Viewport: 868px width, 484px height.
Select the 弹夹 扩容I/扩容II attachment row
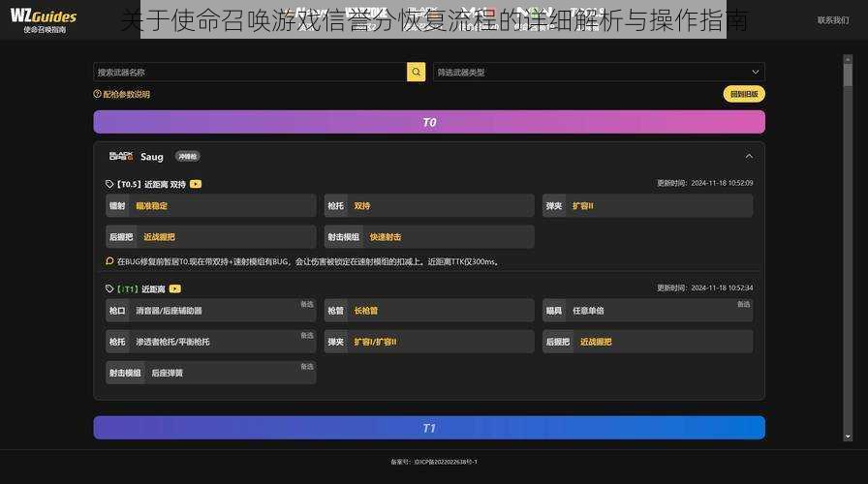tap(429, 342)
